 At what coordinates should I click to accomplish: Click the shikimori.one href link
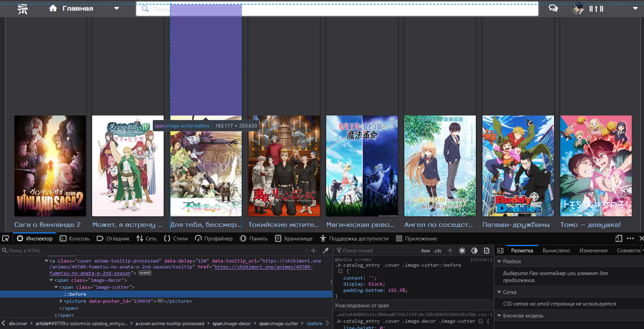point(263,267)
